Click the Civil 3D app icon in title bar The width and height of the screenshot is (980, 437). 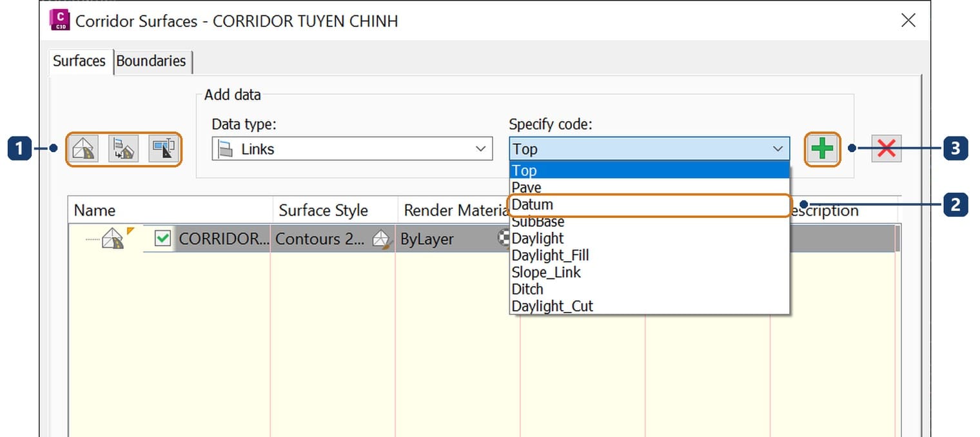(x=59, y=21)
